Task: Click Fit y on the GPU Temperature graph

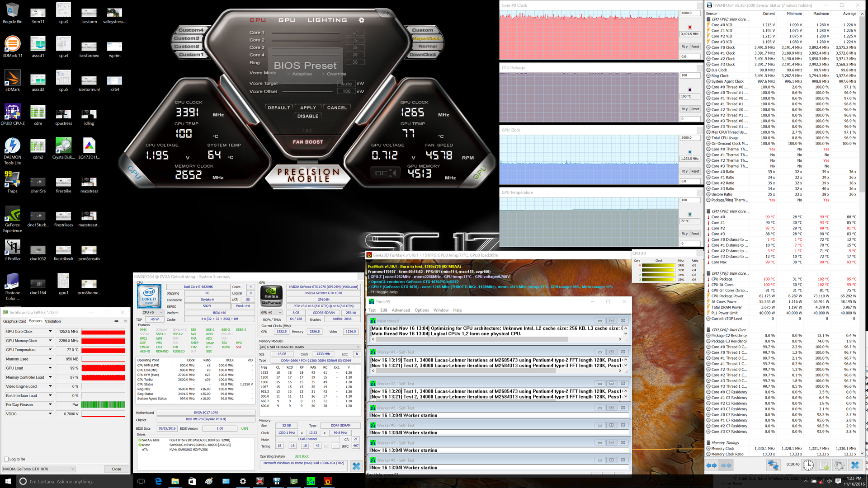Action: coord(684,234)
